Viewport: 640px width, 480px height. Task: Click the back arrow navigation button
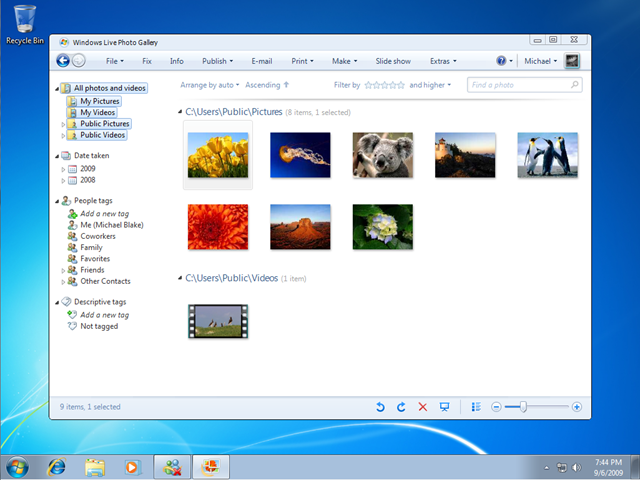coord(63,61)
